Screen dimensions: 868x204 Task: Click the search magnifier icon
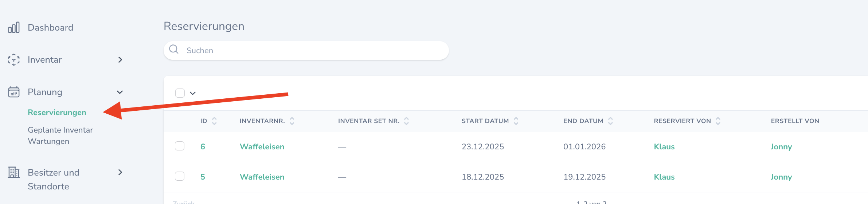tap(174, 50)
